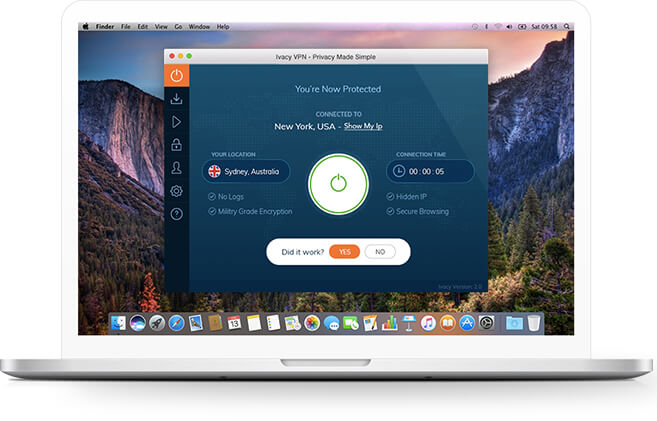This screenshot has height=421, width=657.
Task: Launch Safari from the Dock
Action: (x=176, y=323)
